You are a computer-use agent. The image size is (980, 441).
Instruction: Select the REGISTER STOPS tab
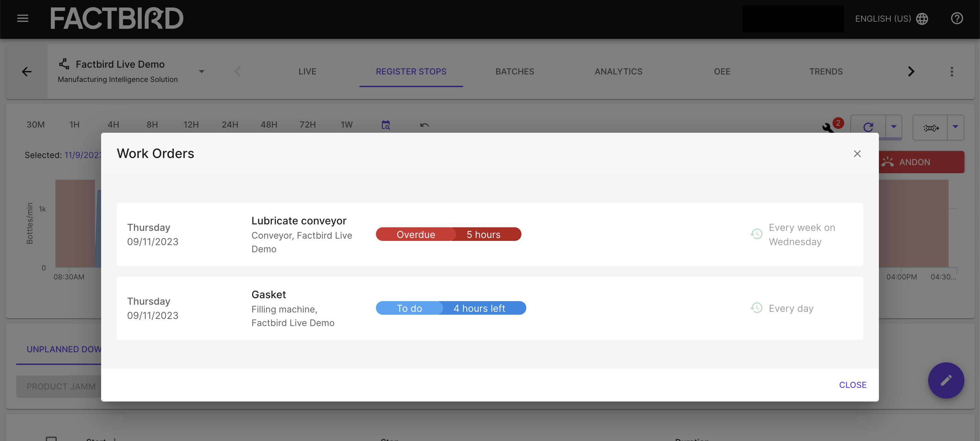[x=411, y=72]
